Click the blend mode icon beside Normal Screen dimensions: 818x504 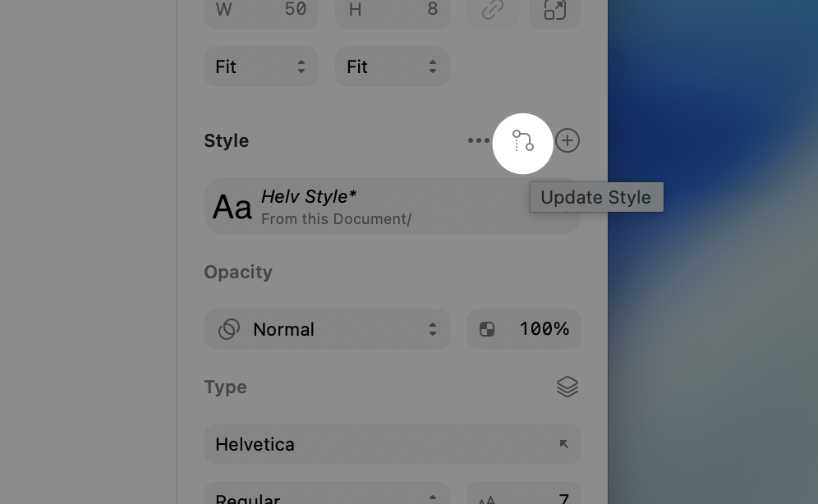pyautogui.click(x=228, y=329)
